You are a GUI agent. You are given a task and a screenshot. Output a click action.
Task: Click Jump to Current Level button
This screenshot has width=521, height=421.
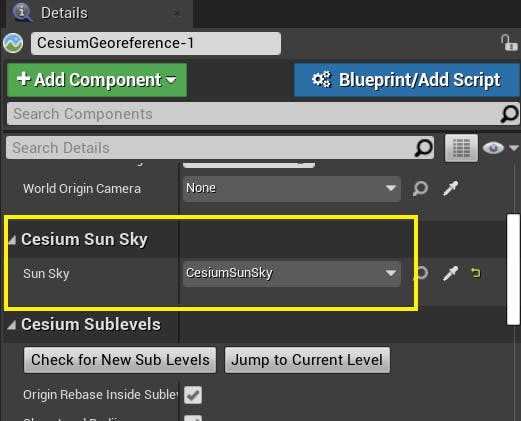pyautogui.click(x=307, y=360)
